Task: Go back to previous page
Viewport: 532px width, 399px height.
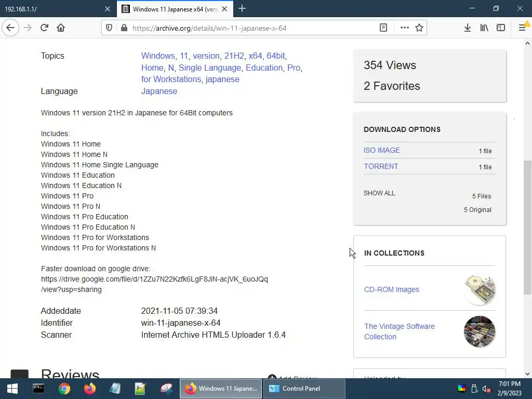Action: pyautogui.click(x=10, y=28)
